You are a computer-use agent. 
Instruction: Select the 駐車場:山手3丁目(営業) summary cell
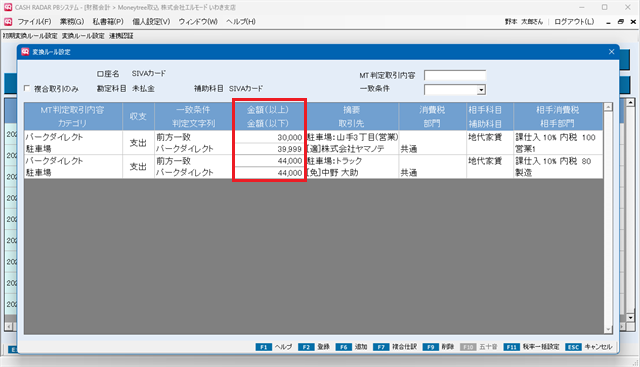351,137
